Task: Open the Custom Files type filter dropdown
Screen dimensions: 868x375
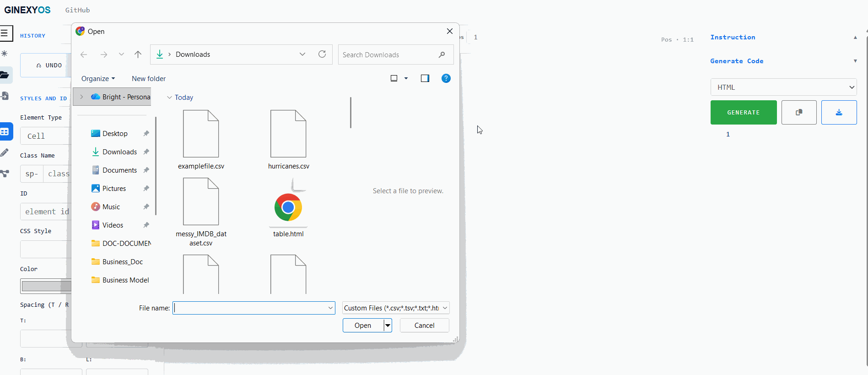Action: tap(396, 308)
